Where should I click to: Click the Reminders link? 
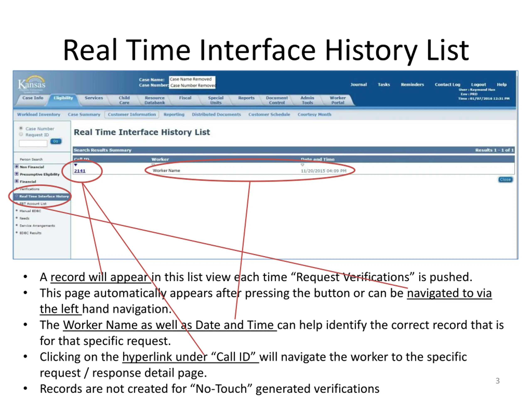[413, 85]
